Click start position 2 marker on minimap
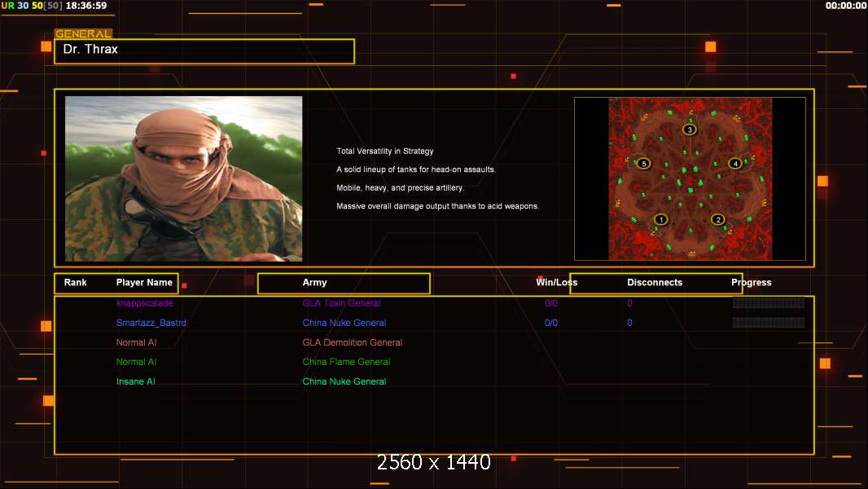This screenshot has height=489, width=868. (x=717, y=219)
